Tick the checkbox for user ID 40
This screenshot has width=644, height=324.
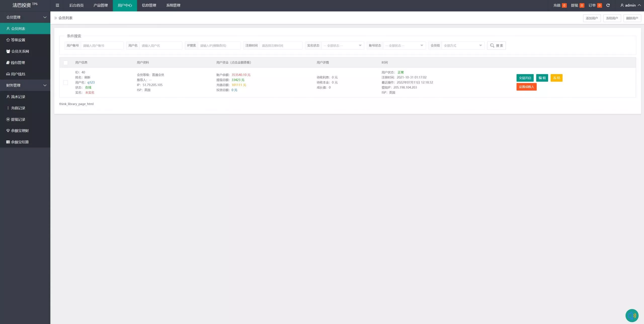point(66,83)
